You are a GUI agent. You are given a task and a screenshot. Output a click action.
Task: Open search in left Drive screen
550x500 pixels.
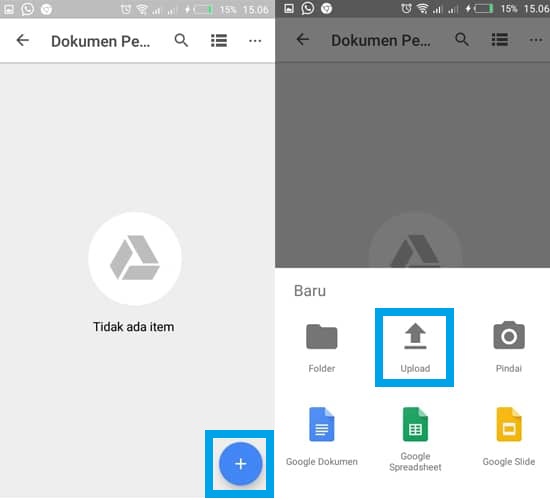tap(181, 41)
